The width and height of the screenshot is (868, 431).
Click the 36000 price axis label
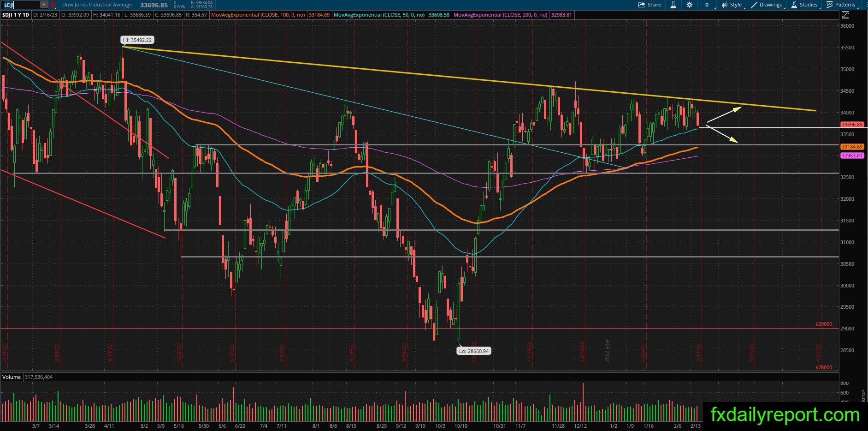[x=848, y=26]
